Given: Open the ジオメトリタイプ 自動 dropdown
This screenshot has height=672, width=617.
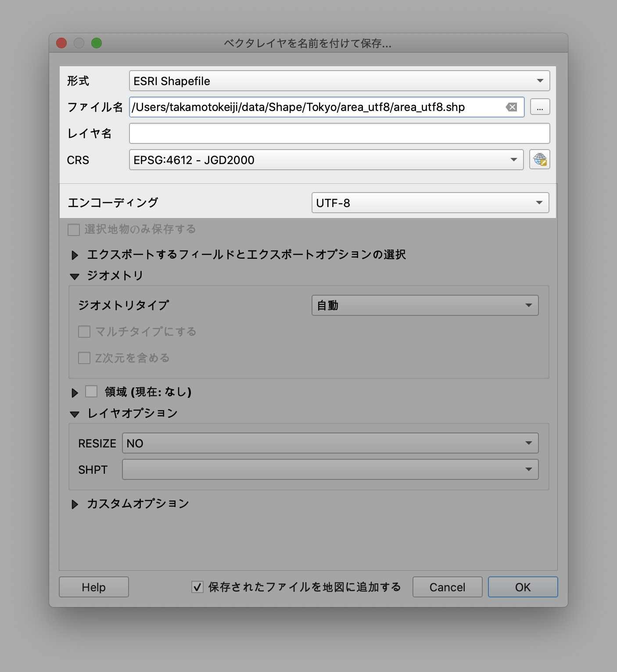Looking at the screenshot, I should (425, 305).
